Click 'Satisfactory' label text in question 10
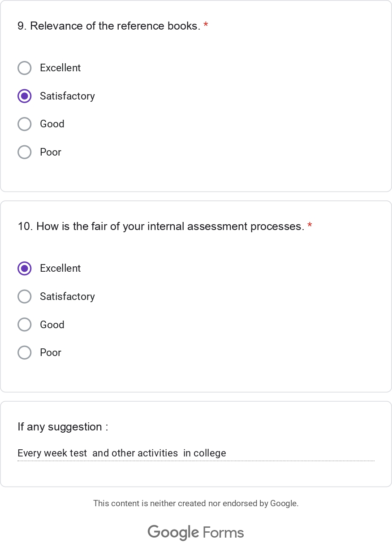 click(x=67, y=296)
